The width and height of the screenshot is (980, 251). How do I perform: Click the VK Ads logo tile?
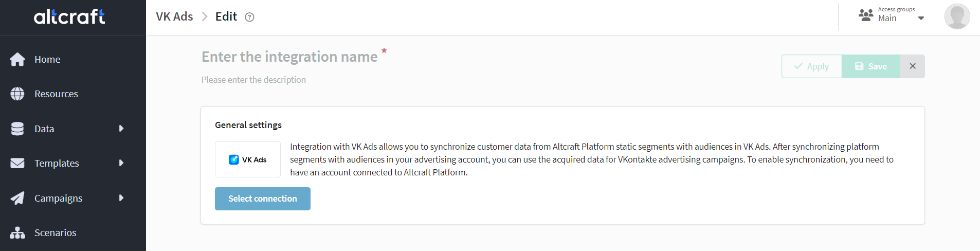coord(248,159)
